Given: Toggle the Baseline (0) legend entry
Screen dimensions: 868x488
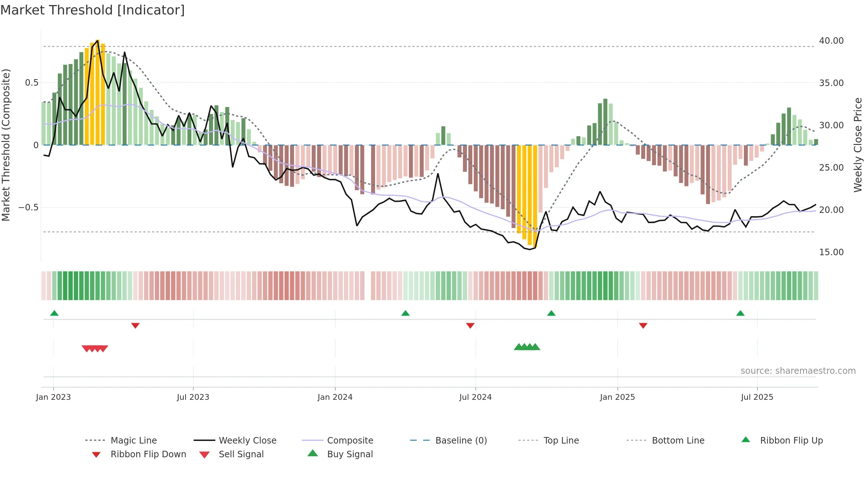Looking at the screenshot, I should pos(448,440).
